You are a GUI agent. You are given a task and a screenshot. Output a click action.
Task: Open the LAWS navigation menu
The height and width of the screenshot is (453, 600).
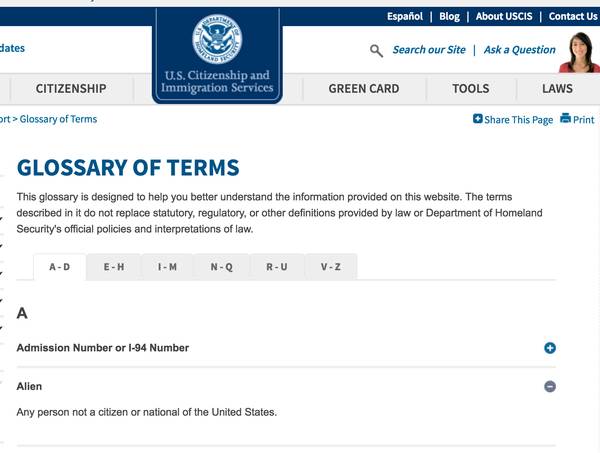(x=557, y=88)
